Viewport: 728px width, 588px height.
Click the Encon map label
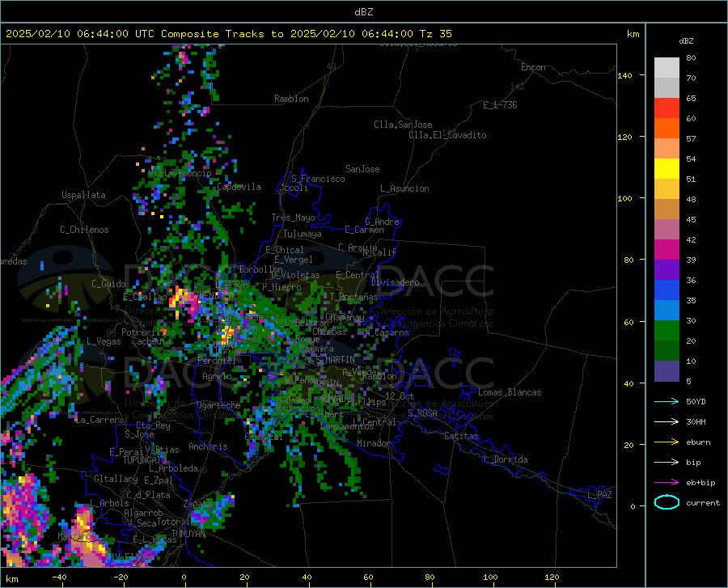(x=533, y=67)
